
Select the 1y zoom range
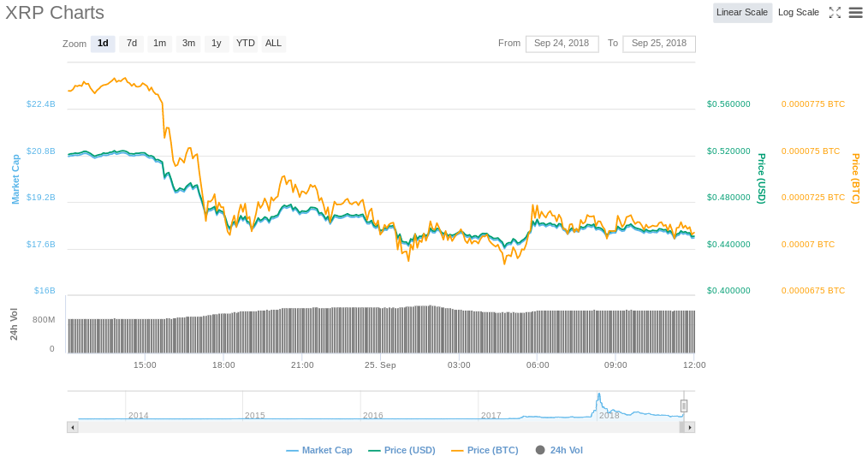point(217,44)
